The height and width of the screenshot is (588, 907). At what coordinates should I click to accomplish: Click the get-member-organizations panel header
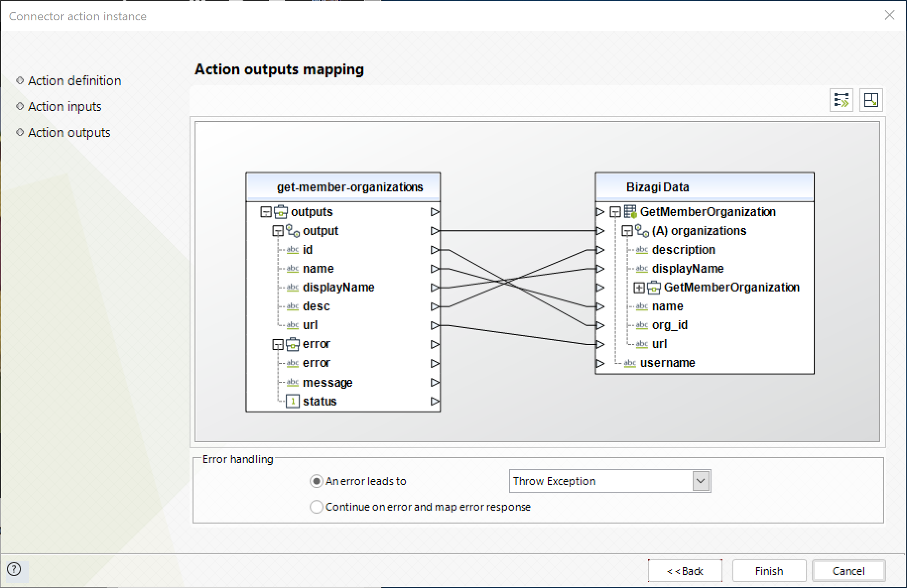point(343,187)
